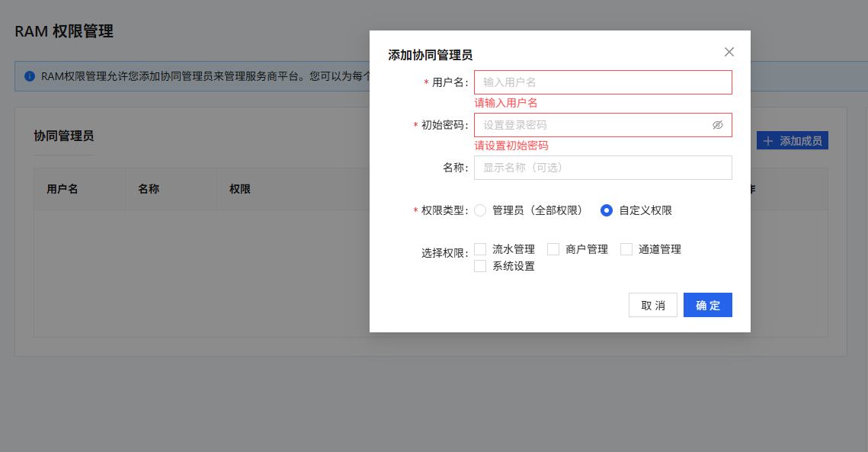Click the RAM 权限管理 page title
This screenshot has height=452, width=868.
(x=64, y=32)
